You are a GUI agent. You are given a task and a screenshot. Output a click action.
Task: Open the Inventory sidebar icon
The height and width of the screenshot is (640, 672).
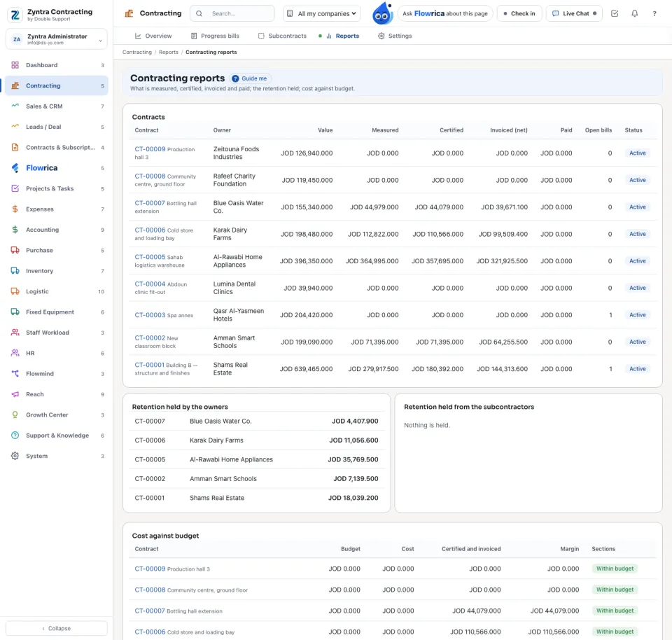[15, 270]
